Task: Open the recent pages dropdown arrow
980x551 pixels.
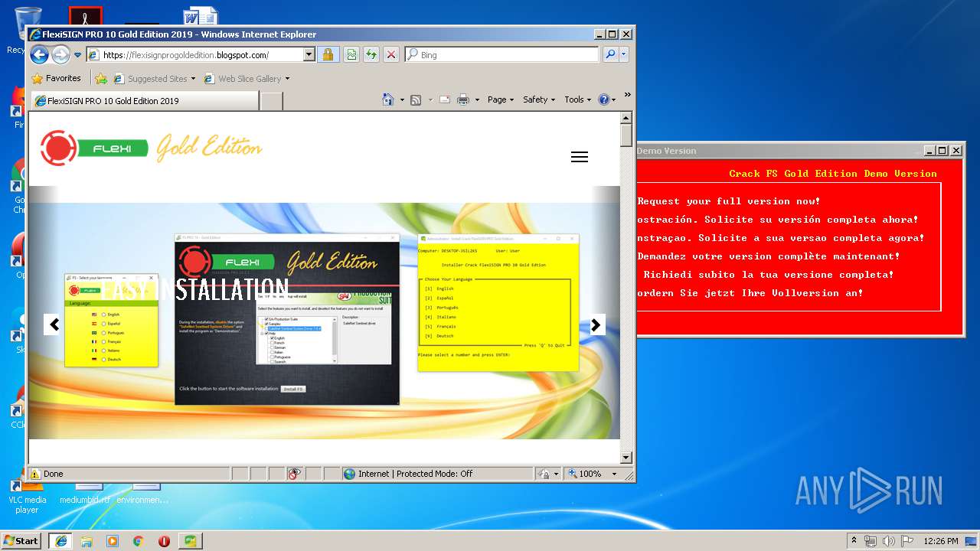Action: pyautogui.click(x=77, y=55)
